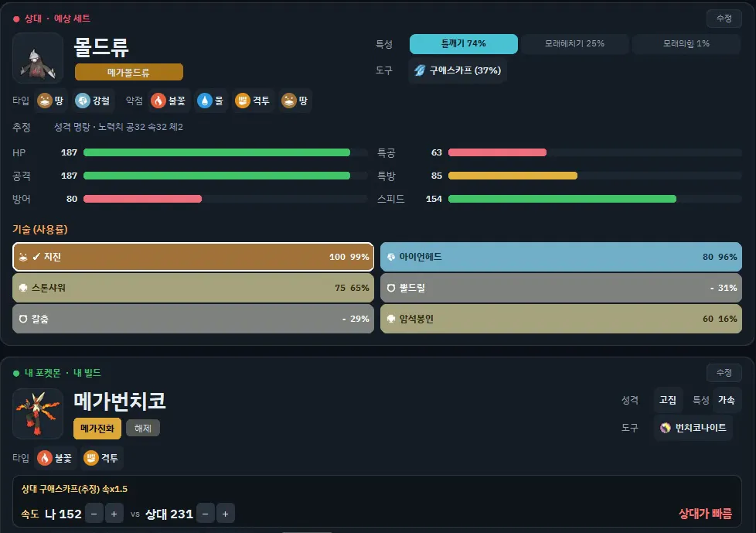Click the steel icon on 아이언헤드 move
This screenshot has height=533, width=756.
pos(391,257)
